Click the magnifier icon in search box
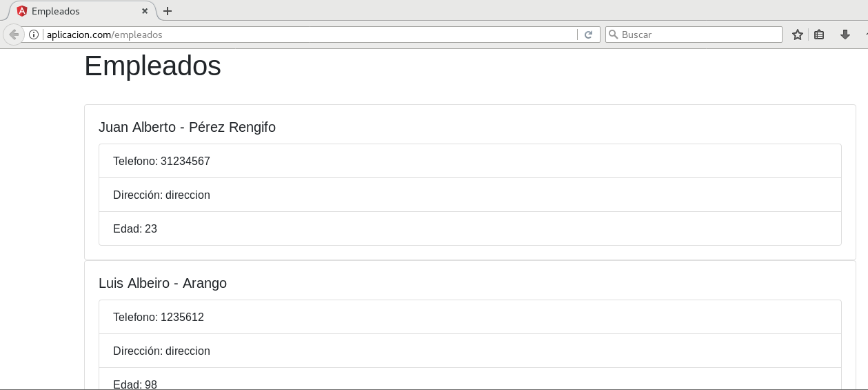Image resolution: width=868 pixels, height=390 pixels. [612, 35]
